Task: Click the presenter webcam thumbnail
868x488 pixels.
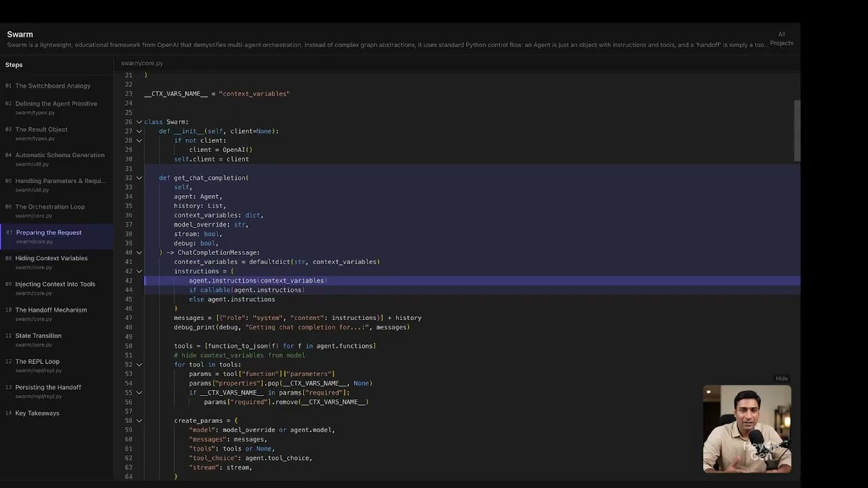Action: [x=747, y=428]
